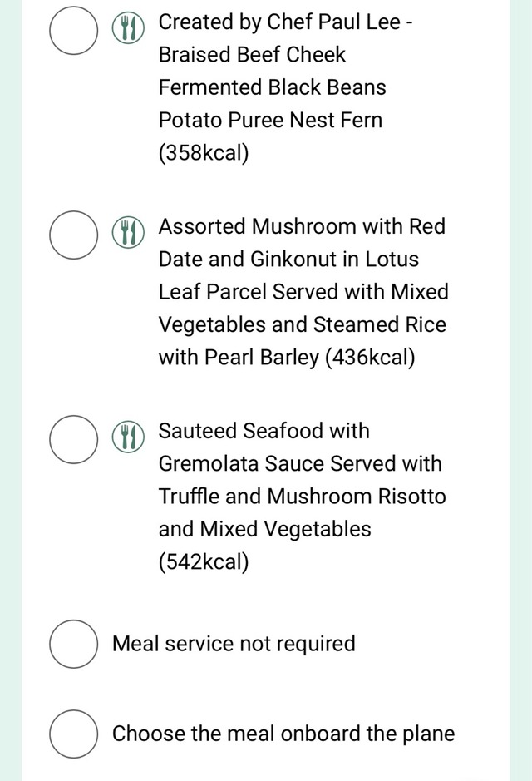The width and height of the screenshot is (532, 781).
Task: Click the 'Choose the meal onboard the plane' label
Action: point(283,734)
